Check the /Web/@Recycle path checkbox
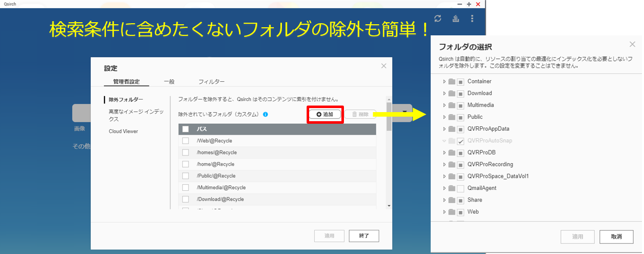 186,141
